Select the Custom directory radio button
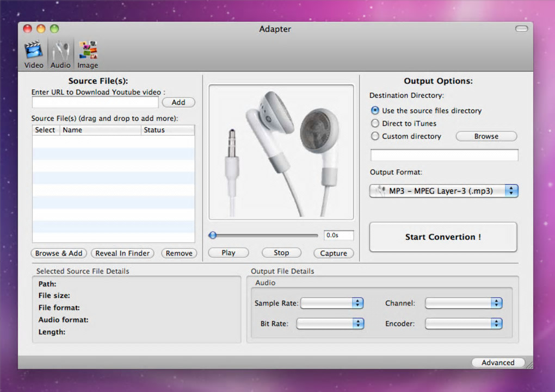The image size is (555, 392). (375, 136)
